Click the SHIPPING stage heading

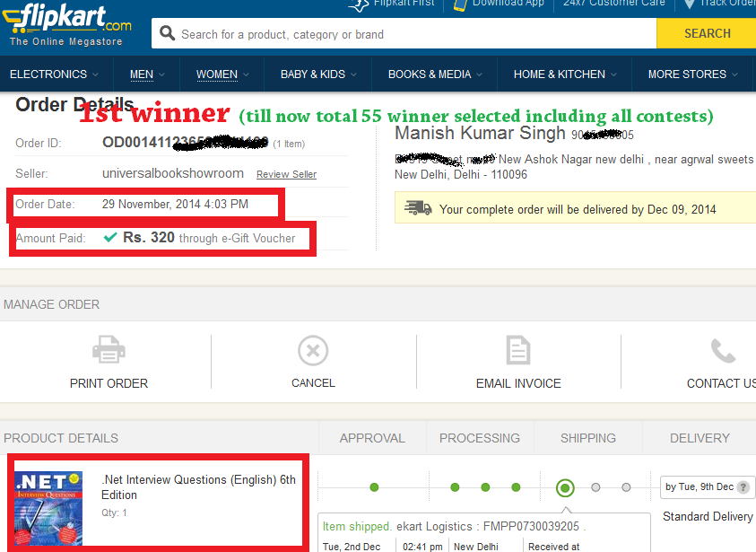click(587, 438)
